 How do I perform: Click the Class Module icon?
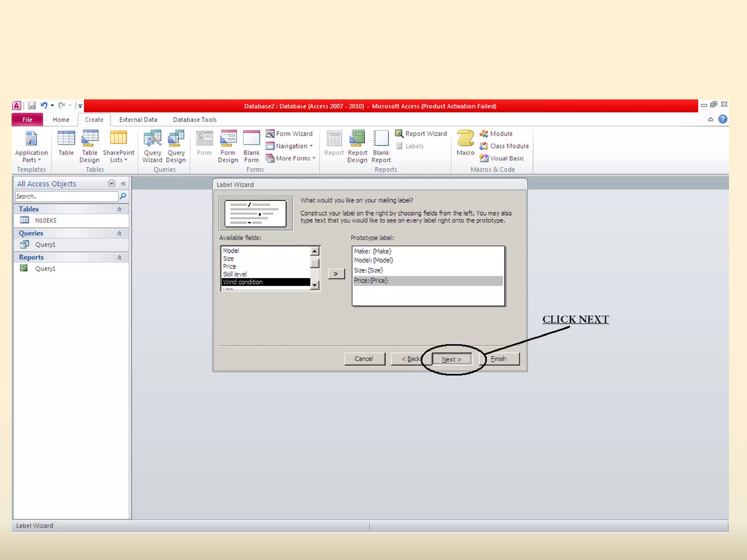tap(484, 146)
